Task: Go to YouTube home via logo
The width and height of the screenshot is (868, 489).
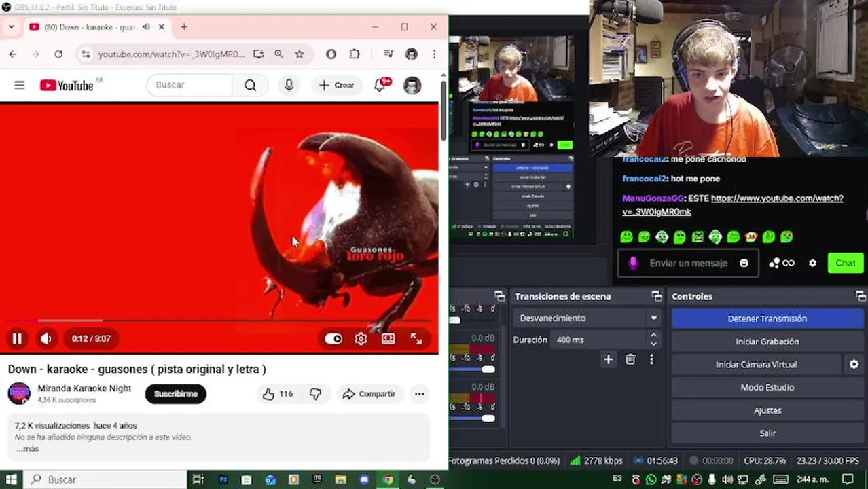Action: (x=67, y=85)
